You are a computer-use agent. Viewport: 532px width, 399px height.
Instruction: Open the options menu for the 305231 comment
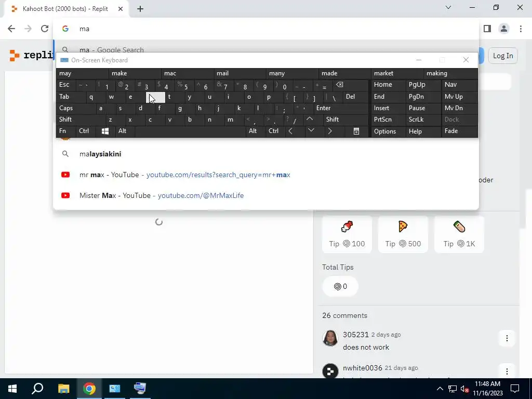(507, 338)
